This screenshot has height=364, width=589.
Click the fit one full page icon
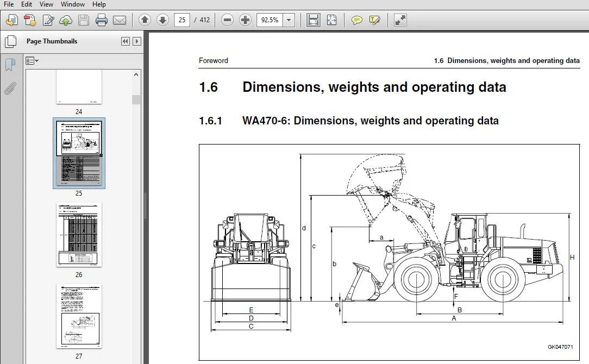pos(331,20)
